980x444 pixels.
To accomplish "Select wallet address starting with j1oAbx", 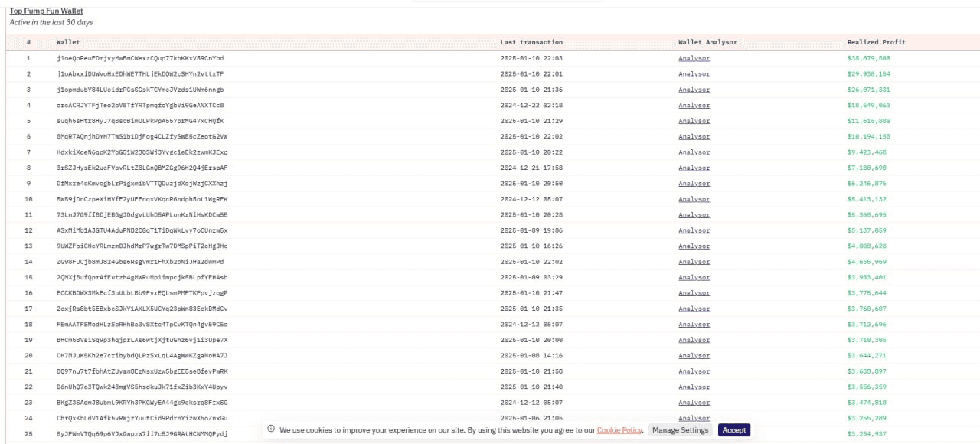I will tap(140, 74).
